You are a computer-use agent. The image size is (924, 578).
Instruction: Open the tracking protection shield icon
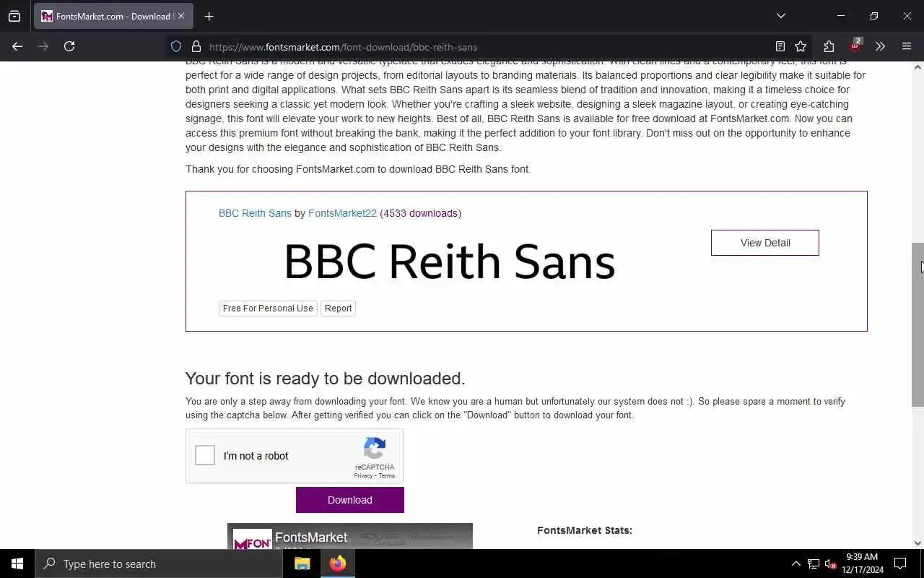pyautogui.click(x=176, y=46)
